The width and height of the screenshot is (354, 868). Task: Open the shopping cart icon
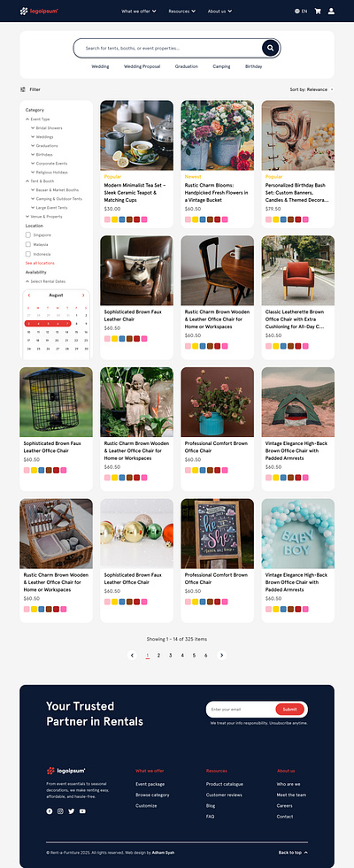tap(318, 11)
